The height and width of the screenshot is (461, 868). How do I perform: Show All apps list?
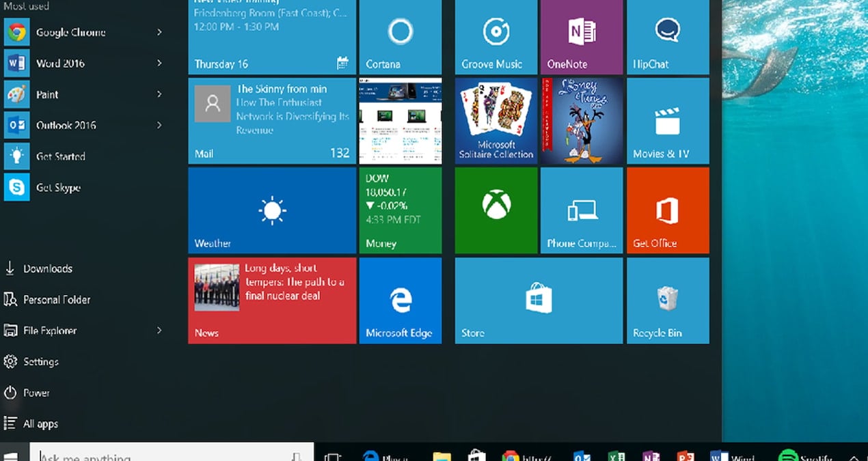tap(40, 424)
